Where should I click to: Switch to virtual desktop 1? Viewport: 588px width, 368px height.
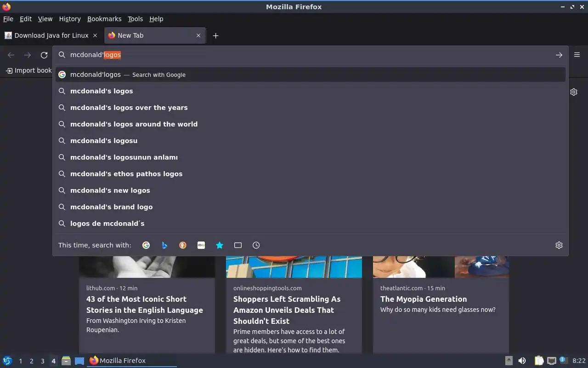[x=20, y=361]
